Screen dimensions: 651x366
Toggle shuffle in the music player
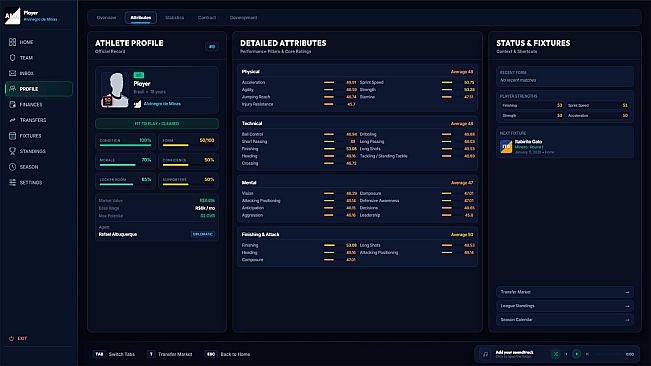556,354
